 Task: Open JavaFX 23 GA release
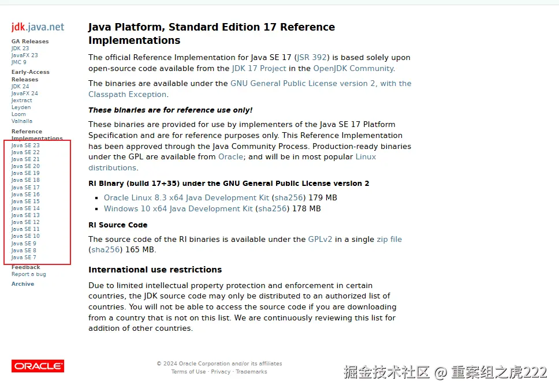pos(25,55)
